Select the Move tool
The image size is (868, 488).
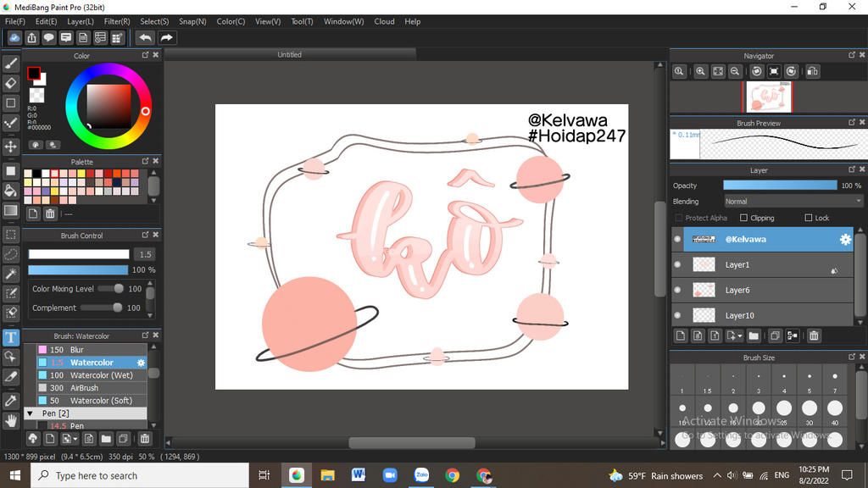click(10, 147)
